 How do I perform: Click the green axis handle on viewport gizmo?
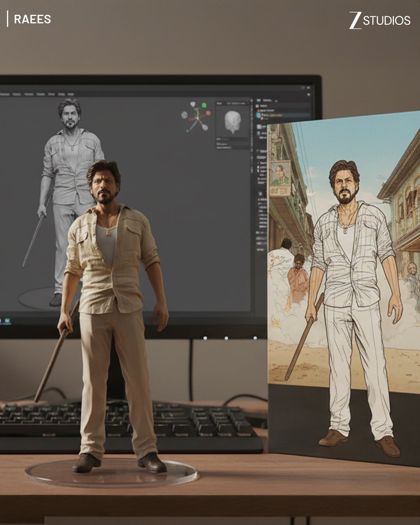tap(204, 105)
